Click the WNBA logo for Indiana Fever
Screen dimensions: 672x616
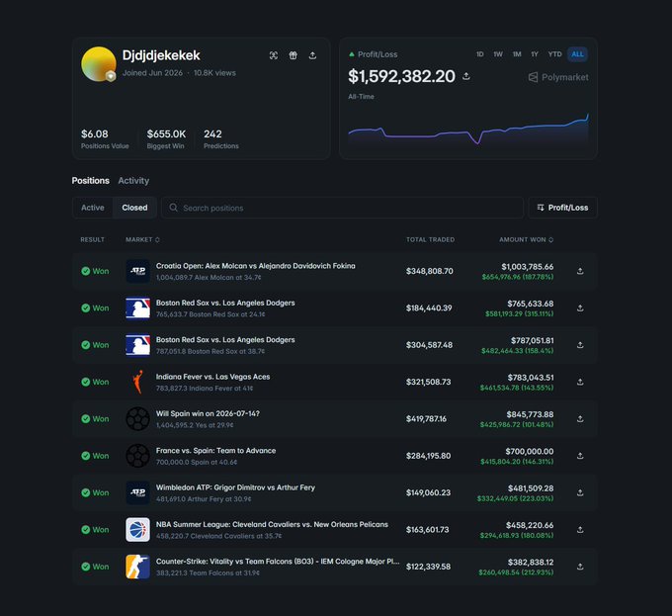coord(137,382)
